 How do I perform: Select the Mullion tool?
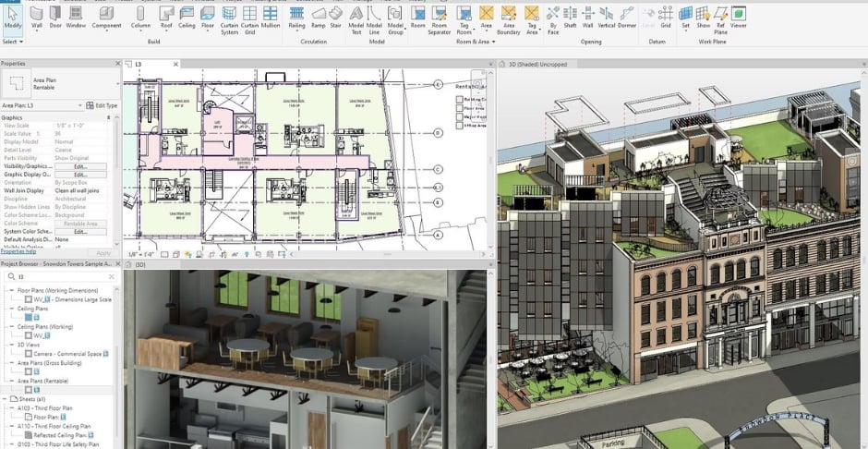(271, 18)
